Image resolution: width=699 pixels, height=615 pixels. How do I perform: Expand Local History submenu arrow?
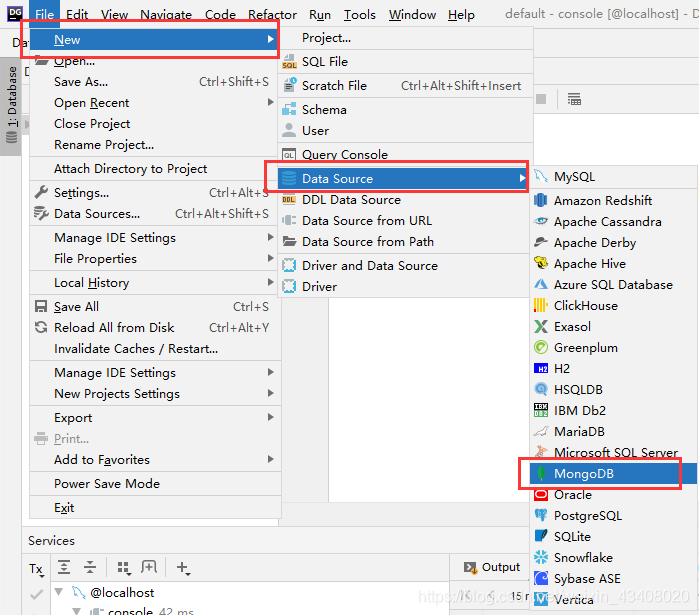(x=271, y=282)
